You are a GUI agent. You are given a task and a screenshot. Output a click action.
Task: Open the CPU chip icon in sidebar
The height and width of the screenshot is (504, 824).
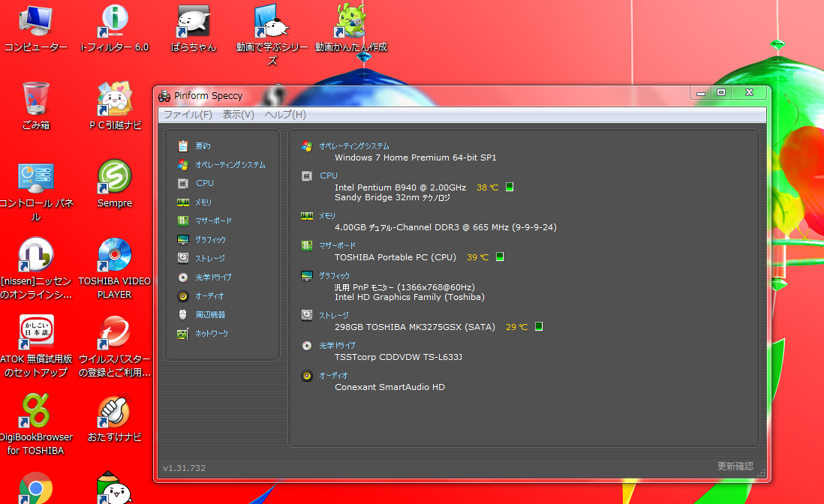point(183,183)
